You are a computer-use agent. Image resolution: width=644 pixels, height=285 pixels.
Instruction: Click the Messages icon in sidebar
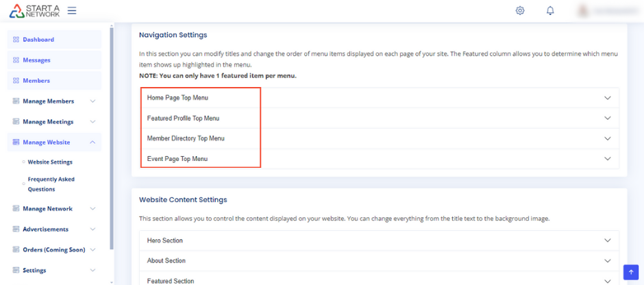[x=16, y=60]
